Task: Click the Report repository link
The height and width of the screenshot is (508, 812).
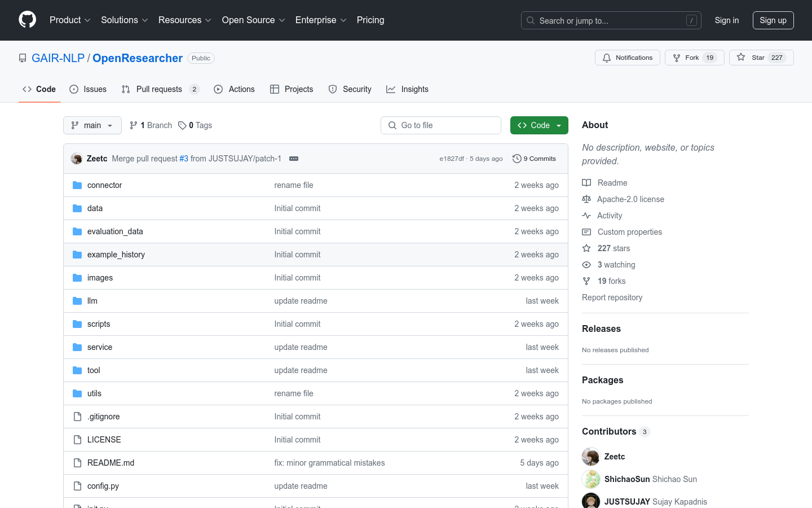Action: (612, 297)
